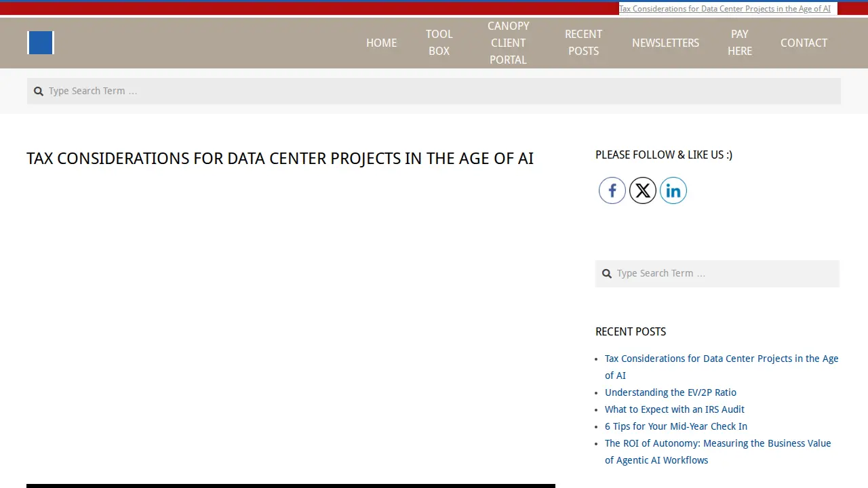The height and width of the screenshot is (488, 868).
Task: Click the article title heading
Action: [x=280, y=159]
